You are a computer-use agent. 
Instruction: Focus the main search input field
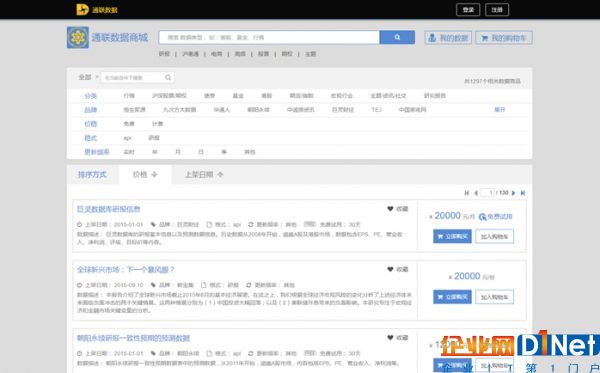pyautogui.click(x=269, y=37)
